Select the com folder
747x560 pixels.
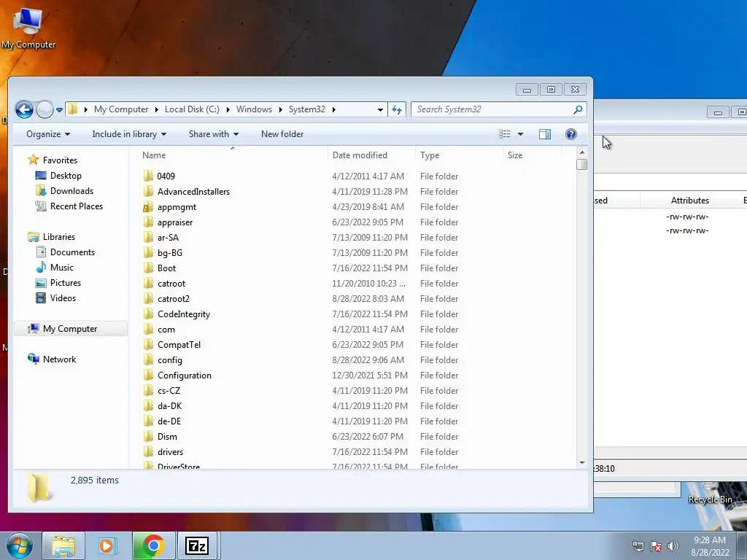(x=166, y=330)
